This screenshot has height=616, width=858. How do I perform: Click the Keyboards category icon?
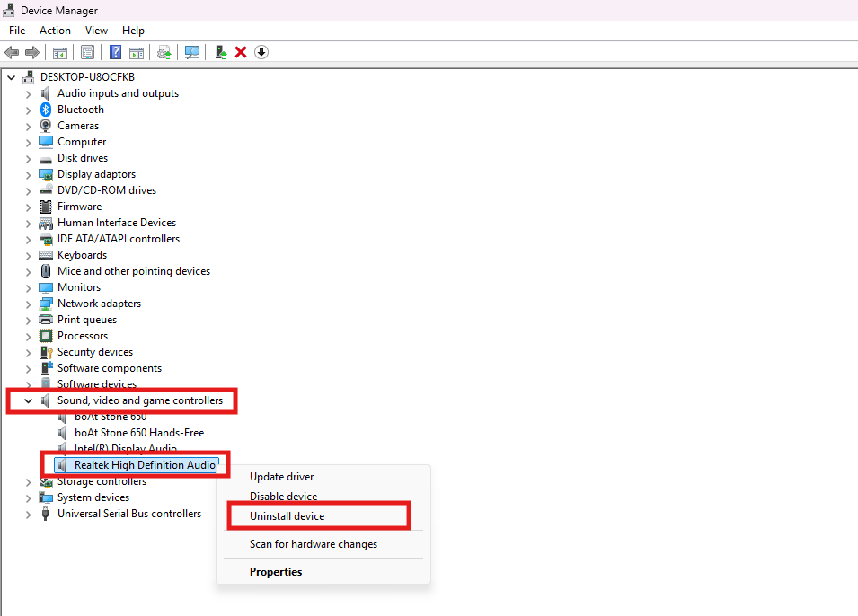click(x=46, y=255)
